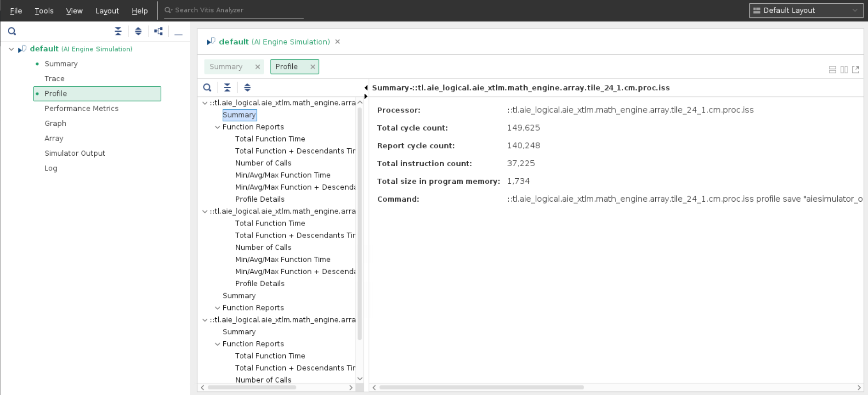Screen dimensions: 868x395
Task: Close the Summary tab
Action: (x=258, y=67)
